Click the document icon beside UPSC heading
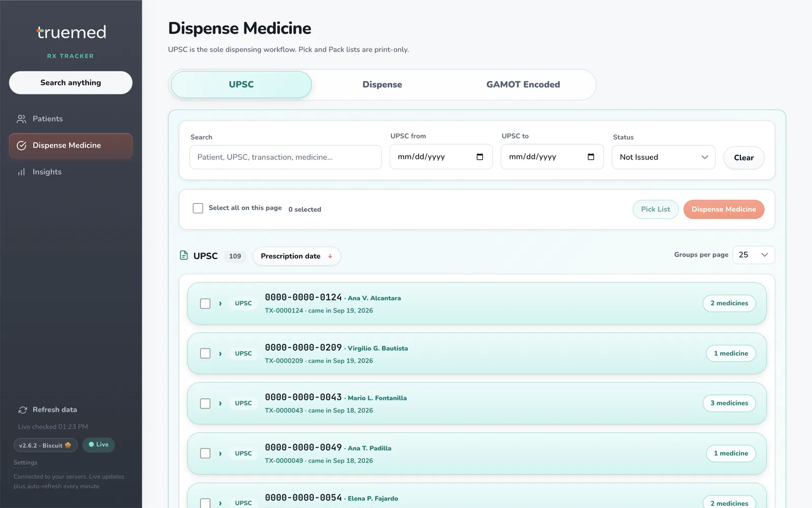 pyautogui.click(x=184, y=255)
